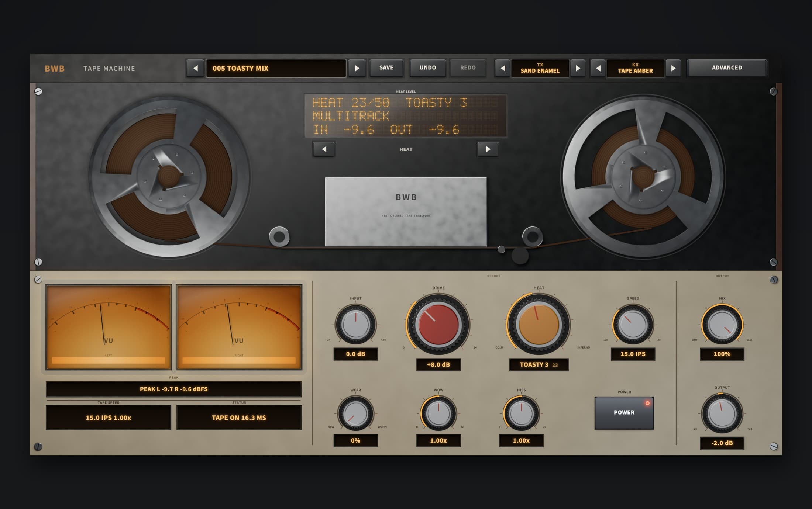Screen dimensions: 812x509
Task: Open the KX TAPE AMBER selector
Action: [635, 68]
